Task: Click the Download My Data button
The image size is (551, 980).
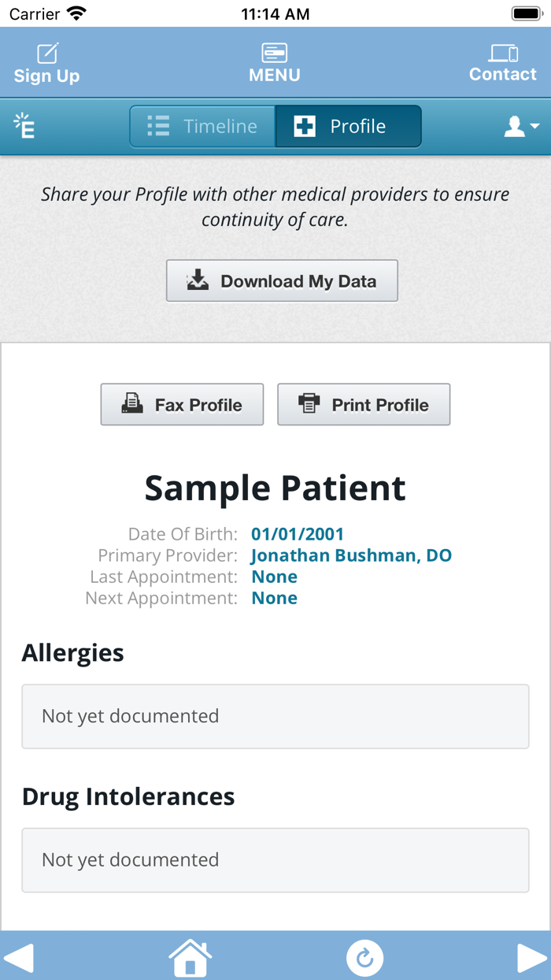Action: coord(282,281)
